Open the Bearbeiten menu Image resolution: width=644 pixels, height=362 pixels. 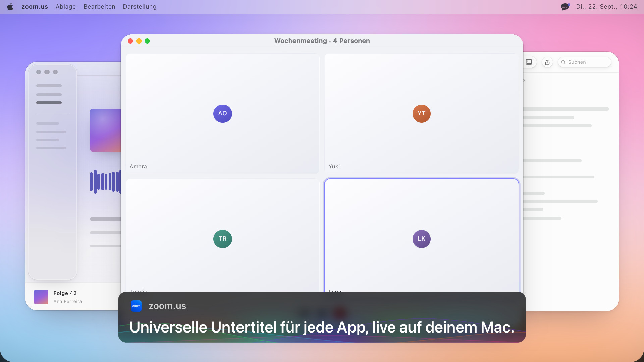point(99,7)
